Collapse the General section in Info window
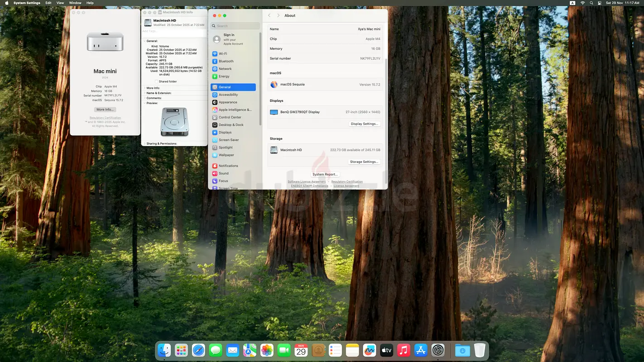This screenshot has height=362, width=644. [x=144, y=41]
